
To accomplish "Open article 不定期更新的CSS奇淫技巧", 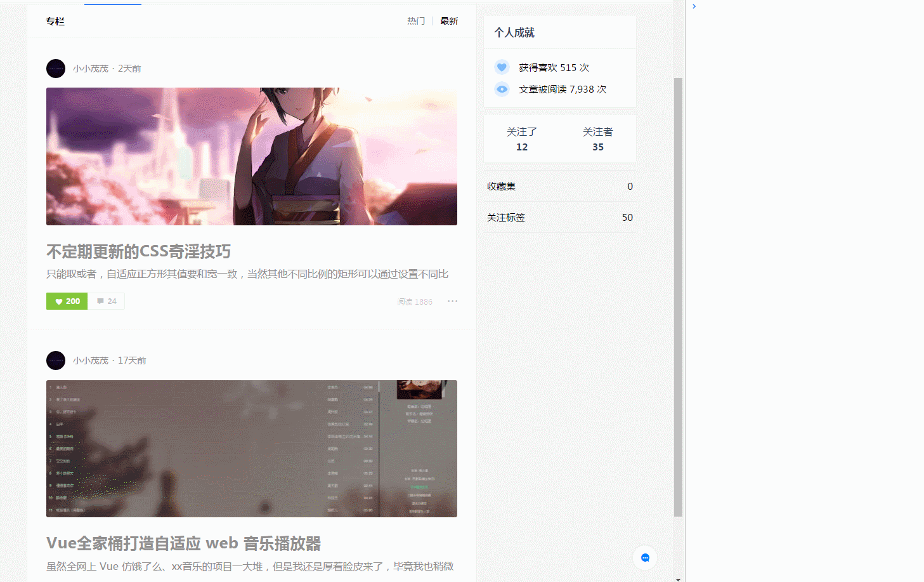I will coord(138,251).
